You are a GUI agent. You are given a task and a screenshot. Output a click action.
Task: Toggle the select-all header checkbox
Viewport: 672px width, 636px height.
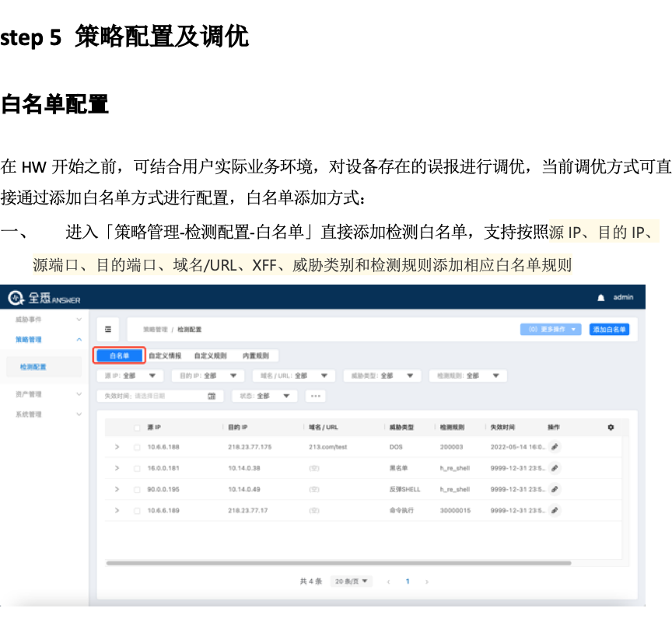(x=137, y=428)
